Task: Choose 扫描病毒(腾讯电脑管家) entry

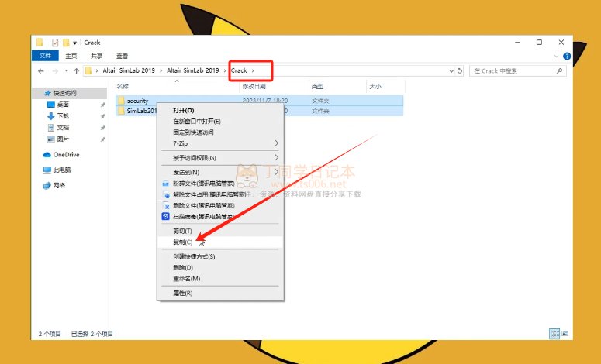Action: point(220,217)
